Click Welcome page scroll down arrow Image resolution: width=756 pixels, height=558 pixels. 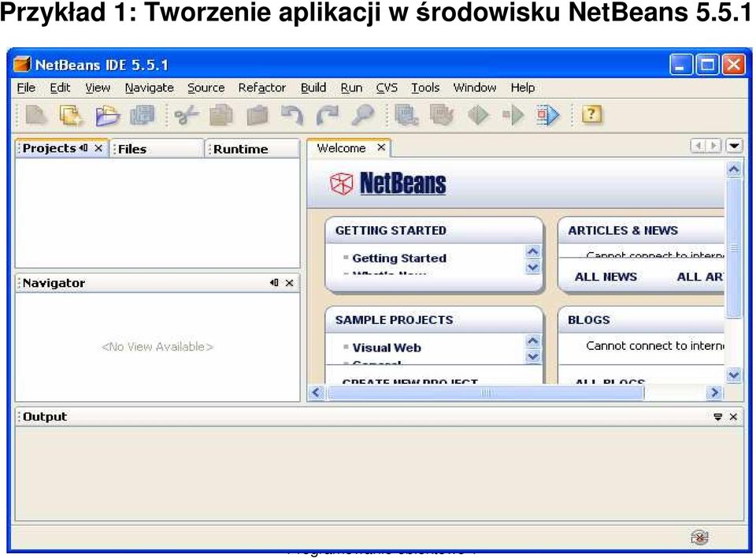pos(734,374)
